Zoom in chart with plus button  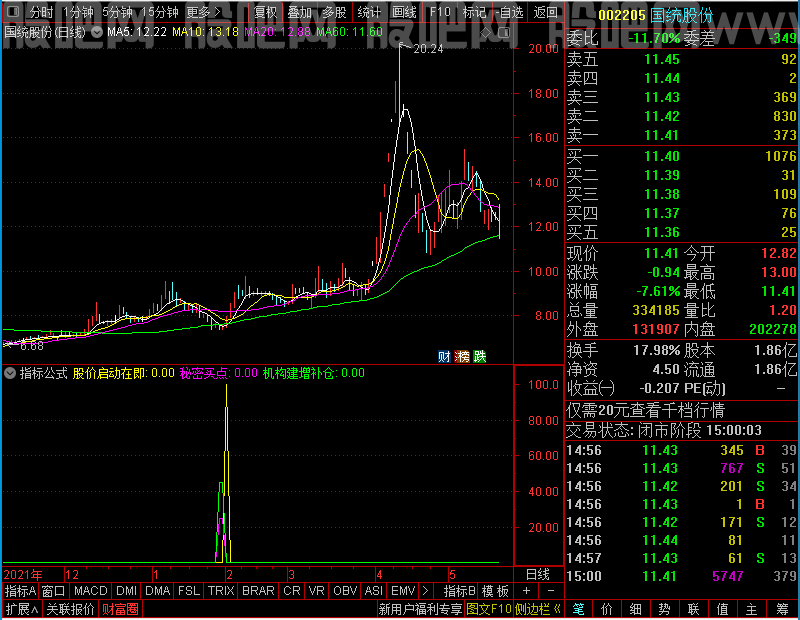point(527,591)
